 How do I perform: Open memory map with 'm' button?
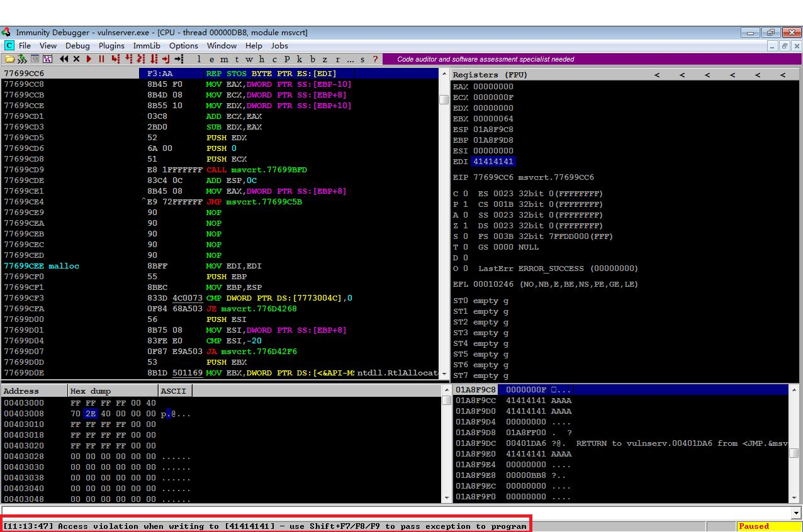point(224,59)
